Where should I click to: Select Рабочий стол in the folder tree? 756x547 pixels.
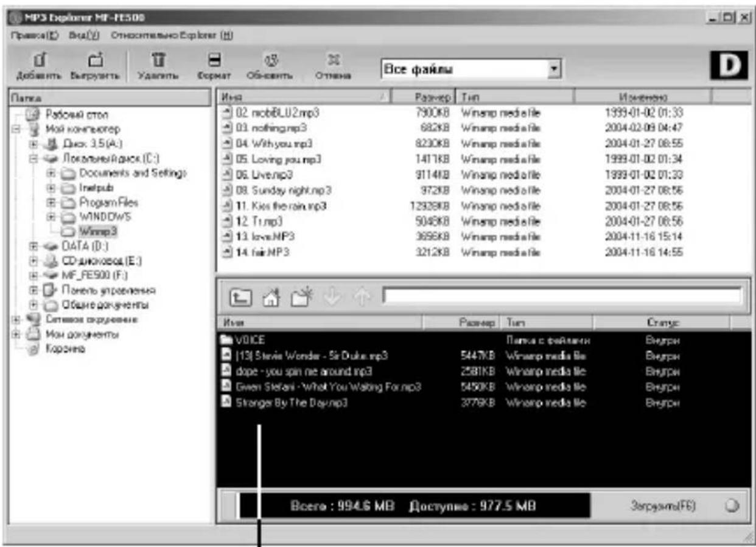[76, 115]
